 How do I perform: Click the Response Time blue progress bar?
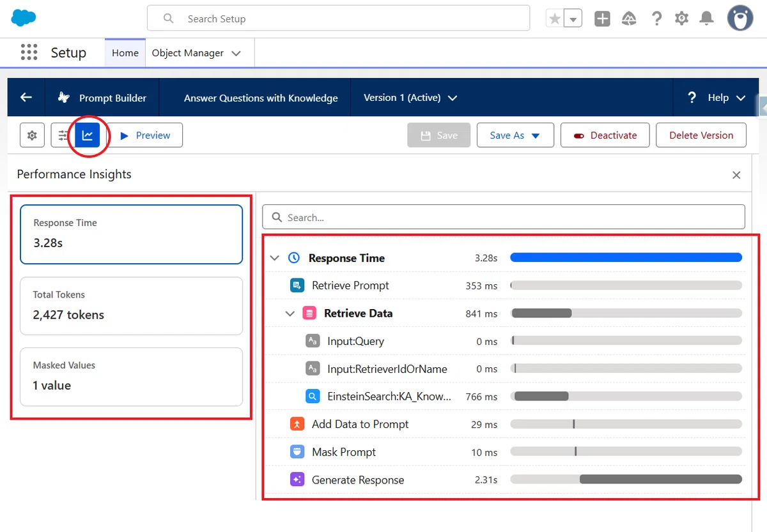click(x=626, y=258)
